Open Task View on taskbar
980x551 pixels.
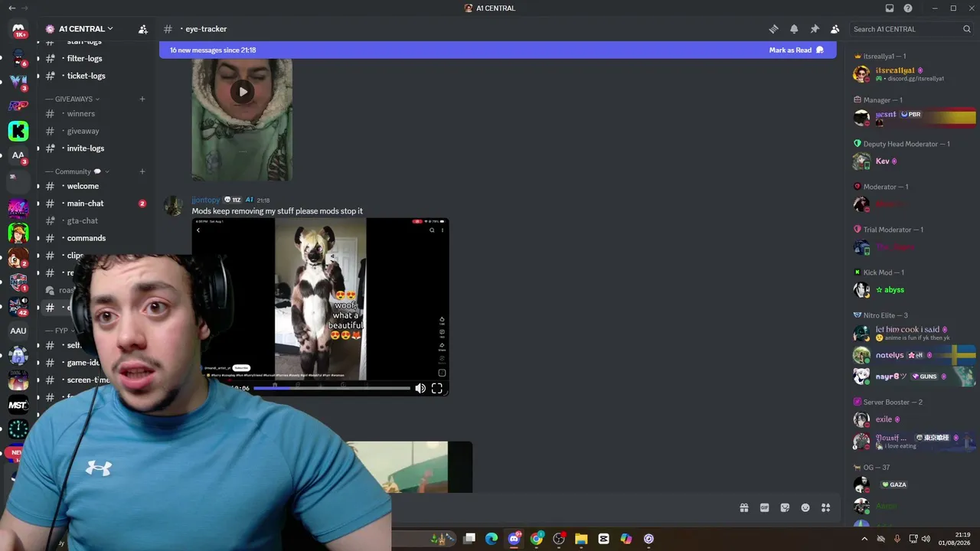(x=469, y=539)
